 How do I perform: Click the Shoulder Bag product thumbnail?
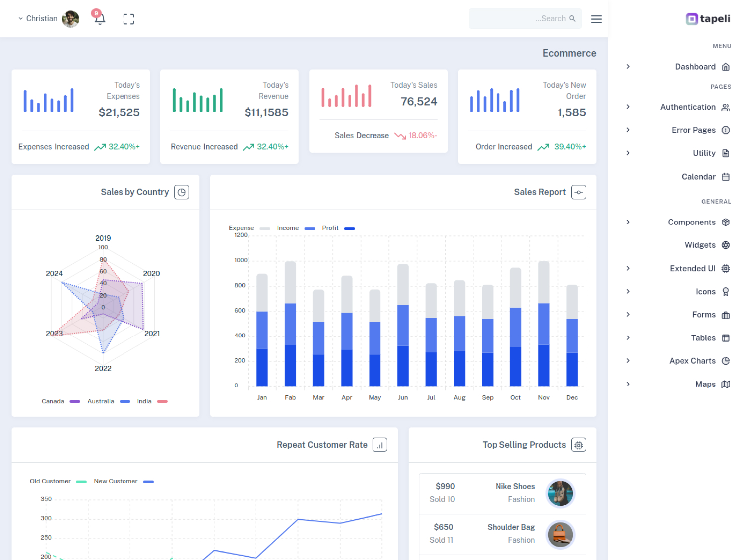point(560,535)
